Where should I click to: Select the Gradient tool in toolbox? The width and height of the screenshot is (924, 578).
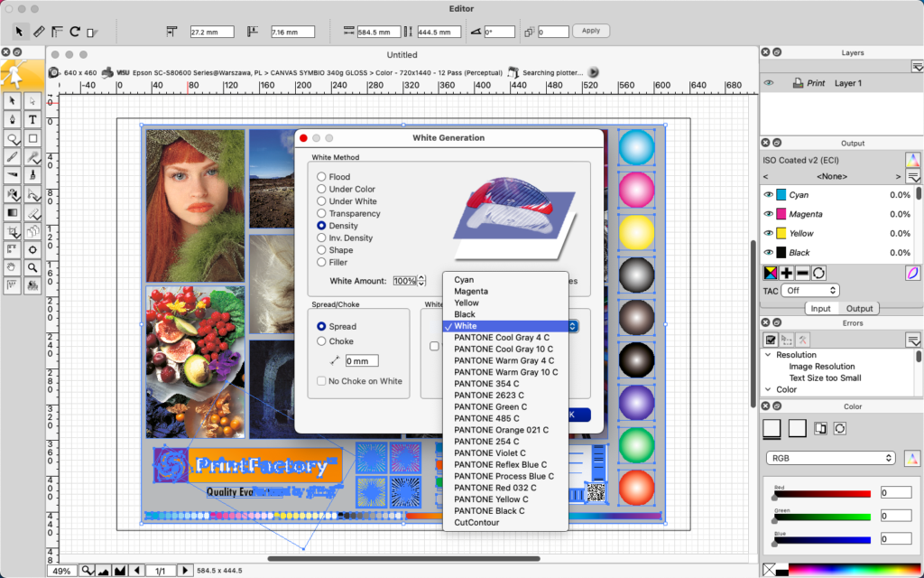[12, 212]
